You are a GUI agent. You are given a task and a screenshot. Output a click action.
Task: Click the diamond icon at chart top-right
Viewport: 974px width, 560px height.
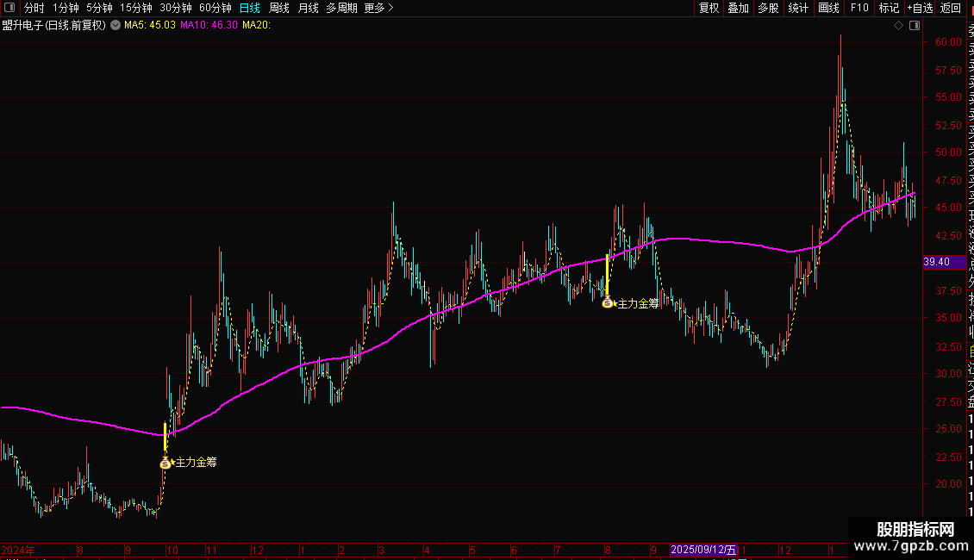click(x=898, y=25)
